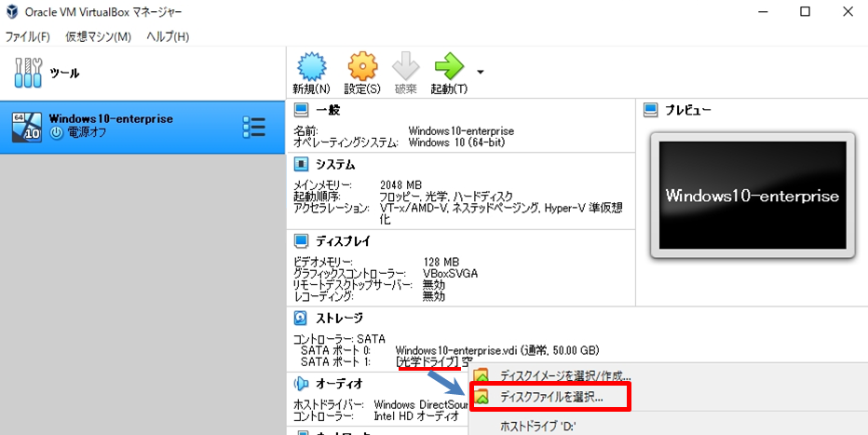Screen dimensions: 868x435
Task: Open the Windows10-enterprise machine menu list icon
Action: 254,128
